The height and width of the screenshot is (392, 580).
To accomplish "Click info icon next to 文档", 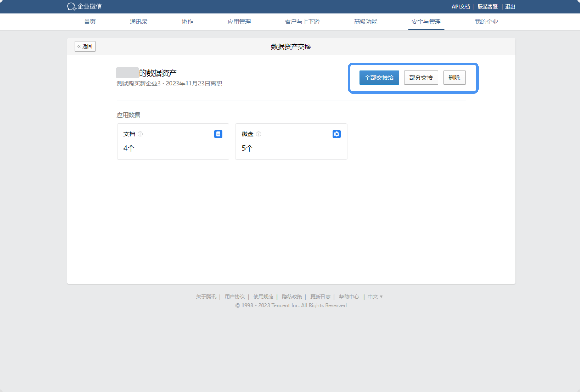I will 140,134.
